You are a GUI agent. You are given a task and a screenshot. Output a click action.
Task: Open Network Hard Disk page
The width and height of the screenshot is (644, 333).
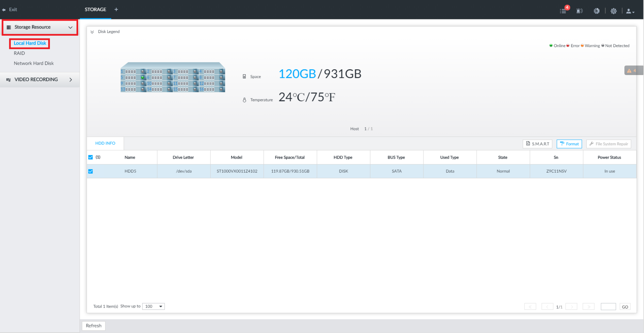[33, 63]
